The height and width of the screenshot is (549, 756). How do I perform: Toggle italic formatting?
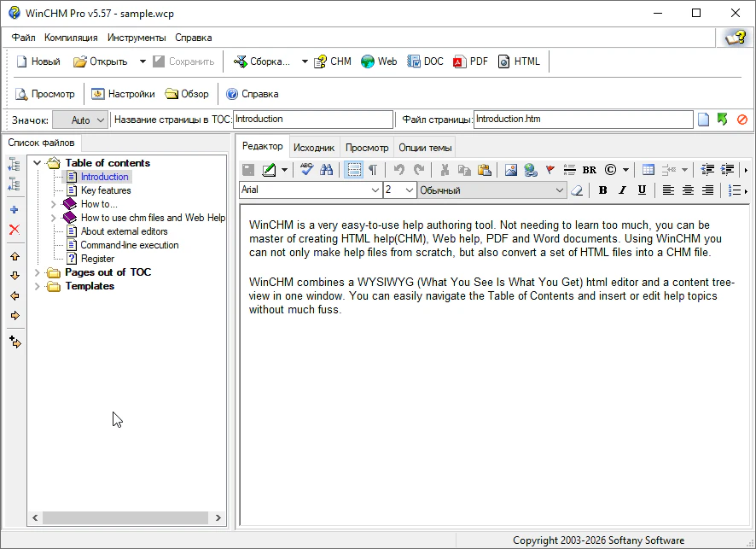click(x=622, y=190)
